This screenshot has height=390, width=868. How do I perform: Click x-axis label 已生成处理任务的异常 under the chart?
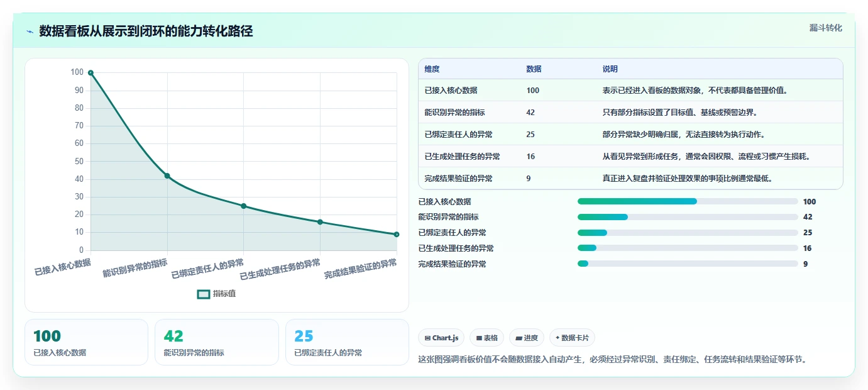pyautogui.click(x=280, y=270)
